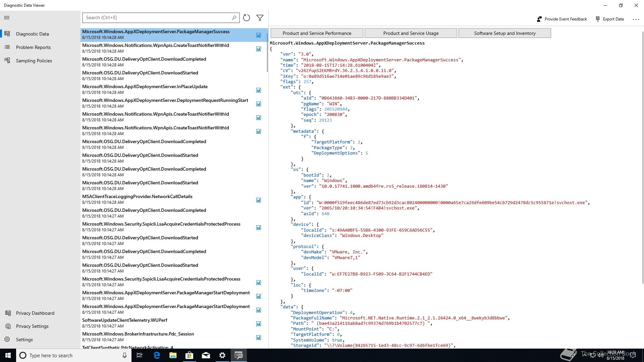Screen dimensions: 644x362
Task: Click Export Data button
Action: click(x=609, y=19)
